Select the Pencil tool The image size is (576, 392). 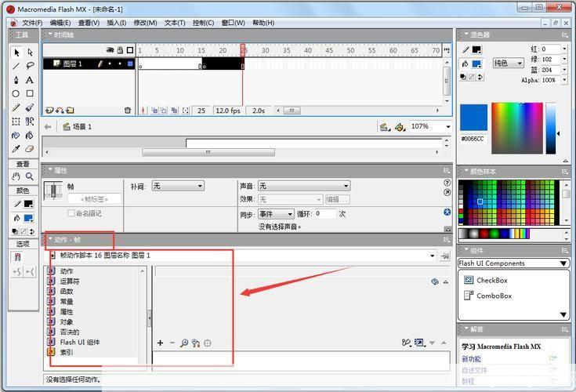coord(16,107)
